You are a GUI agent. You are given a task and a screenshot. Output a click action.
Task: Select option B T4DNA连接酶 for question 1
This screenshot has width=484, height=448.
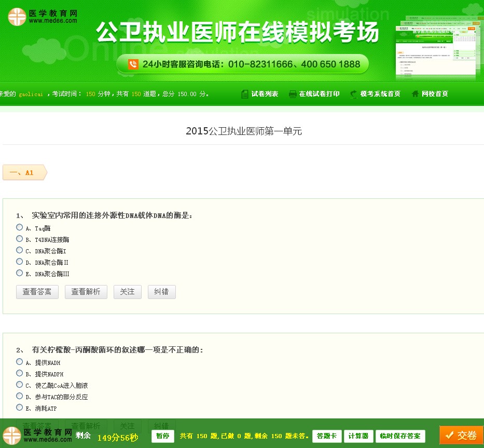pos(19,238)
